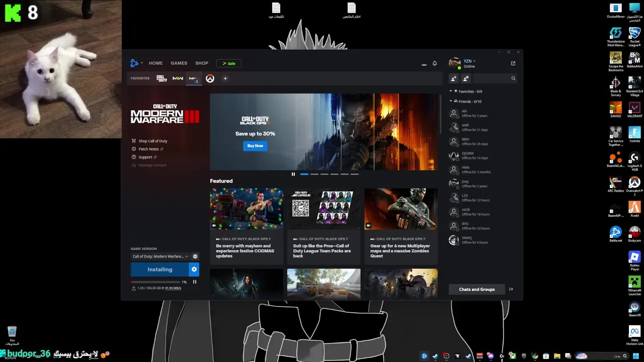
Task: Open Overwatch 2 desktop shortcut
Action: tap(634, 186)
